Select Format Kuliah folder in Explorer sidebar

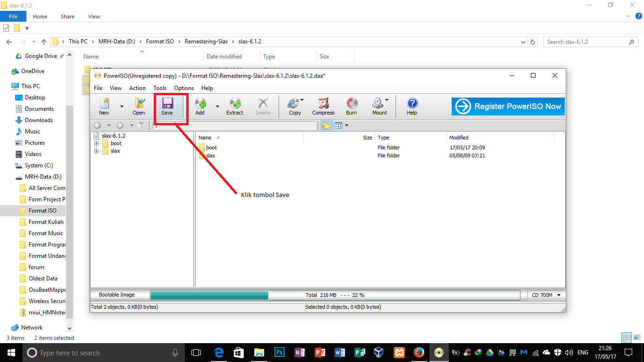pos(46,222)
